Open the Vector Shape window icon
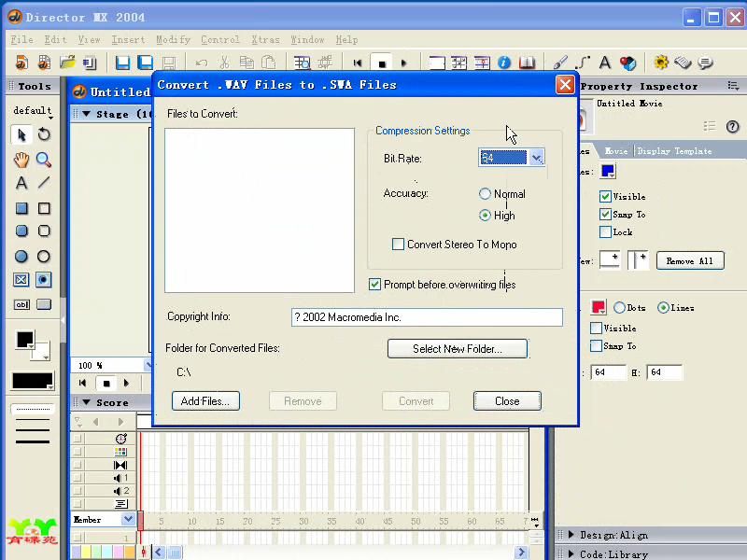The image size is (747, 560). pos(582,63)
